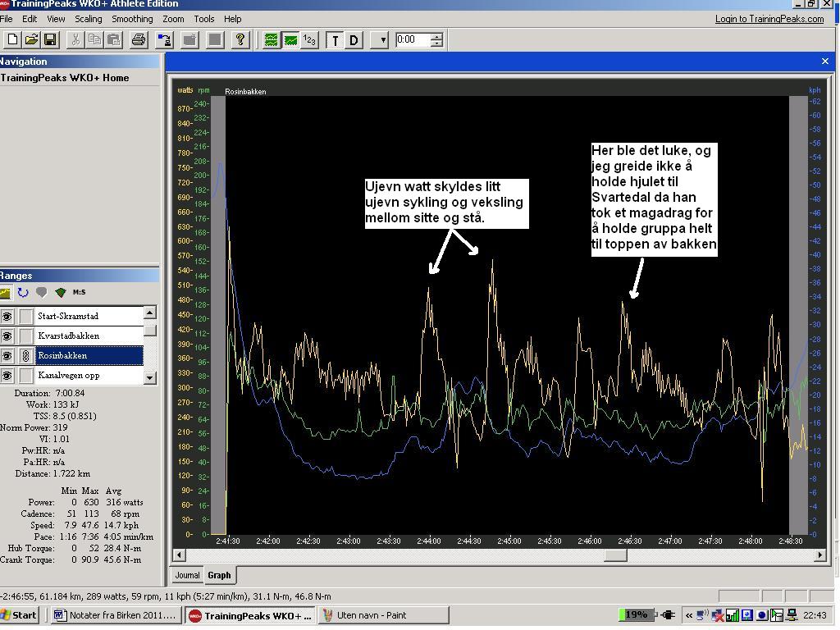This screenshot has height=630, width=840.
Task: Toggle the M:S time format button
Action: tap(80, 293)
